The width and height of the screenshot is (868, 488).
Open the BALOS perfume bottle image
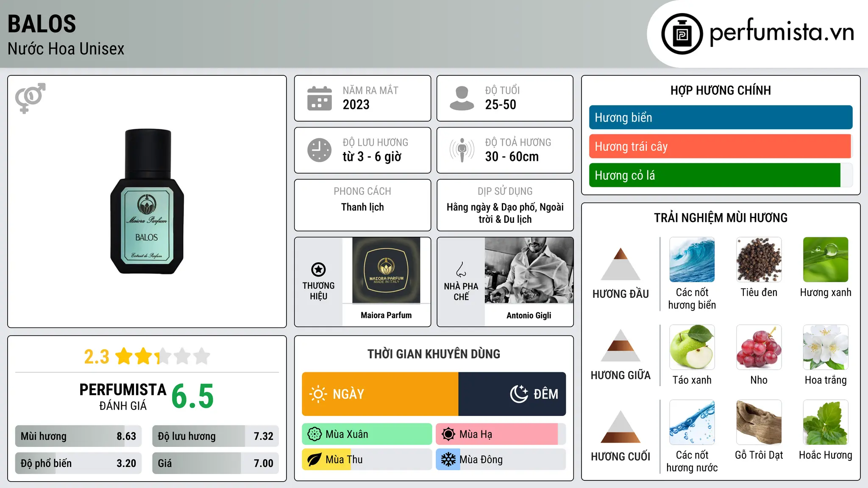tap(147, 202)
